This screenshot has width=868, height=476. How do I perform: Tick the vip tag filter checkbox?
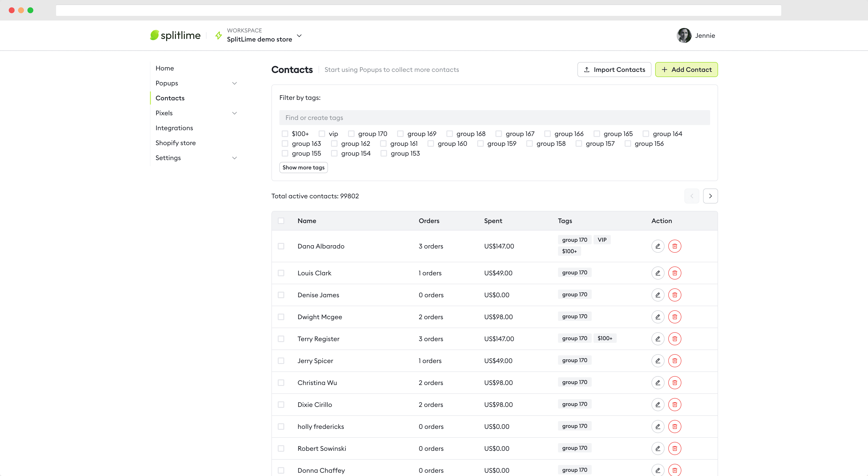tap(322, 134)
